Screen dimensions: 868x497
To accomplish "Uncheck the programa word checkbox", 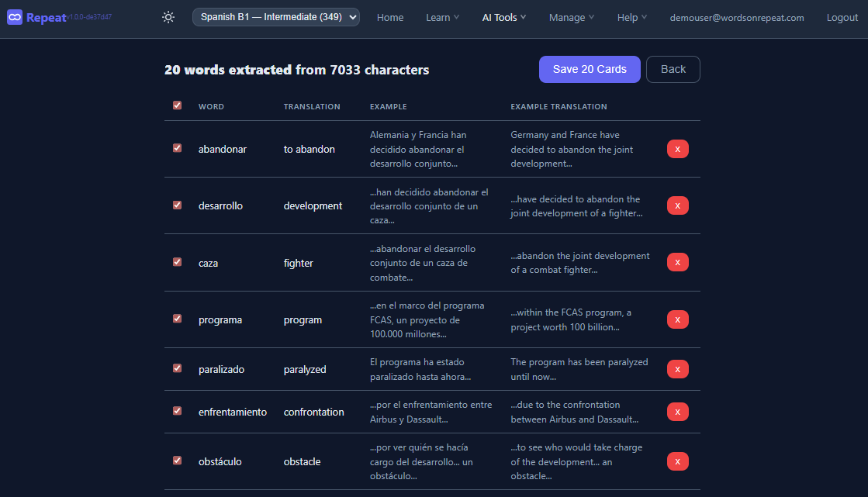I will click(x=177, y=318).
